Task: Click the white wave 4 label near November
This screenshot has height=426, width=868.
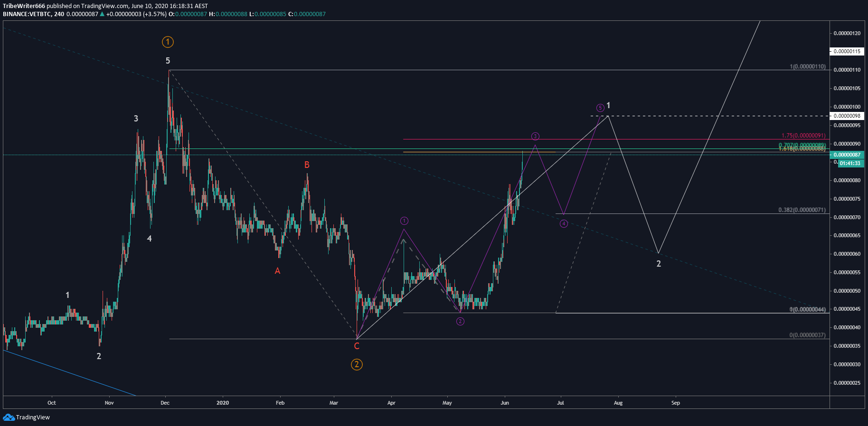Action: (150, 239)
